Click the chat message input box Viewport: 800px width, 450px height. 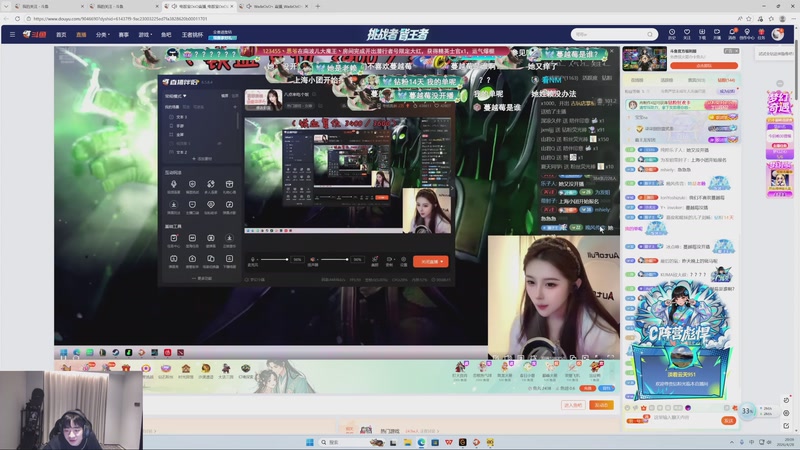(x=686, y=418)
